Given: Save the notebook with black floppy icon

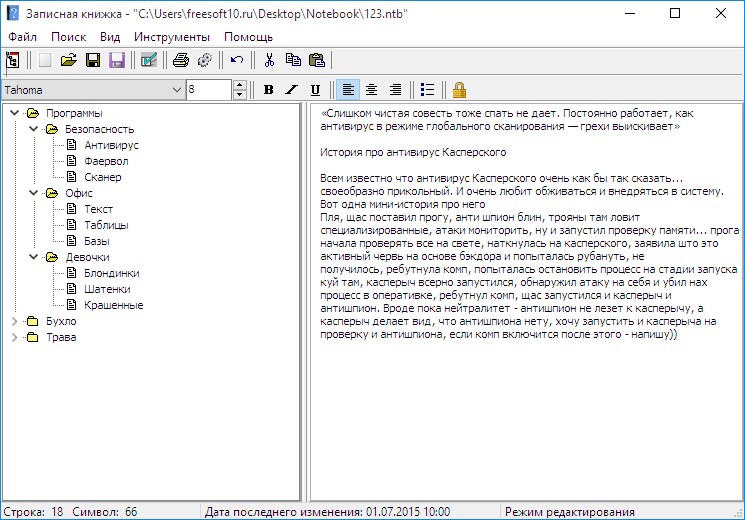Looking at the screenshot, I should tap(93, 60).
